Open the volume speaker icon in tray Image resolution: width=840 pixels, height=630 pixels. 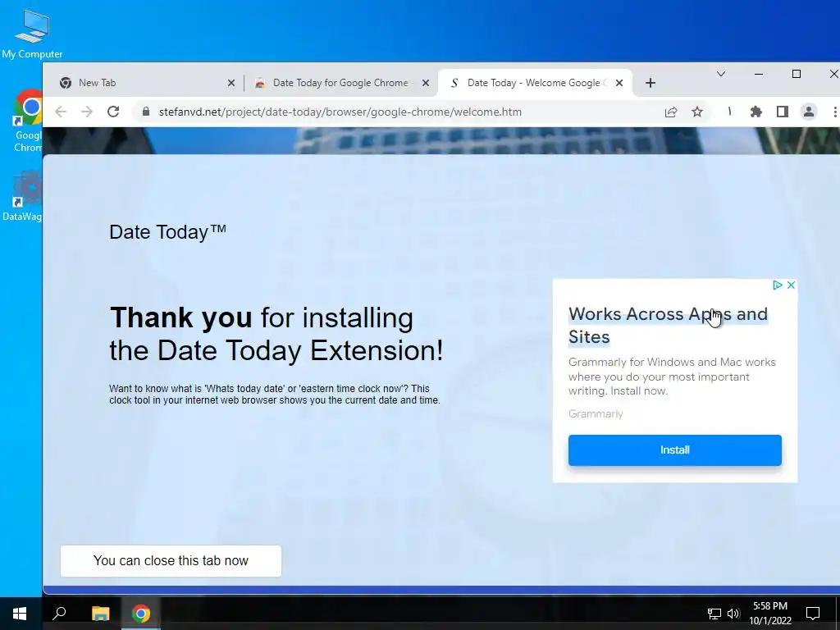(733, 614)
